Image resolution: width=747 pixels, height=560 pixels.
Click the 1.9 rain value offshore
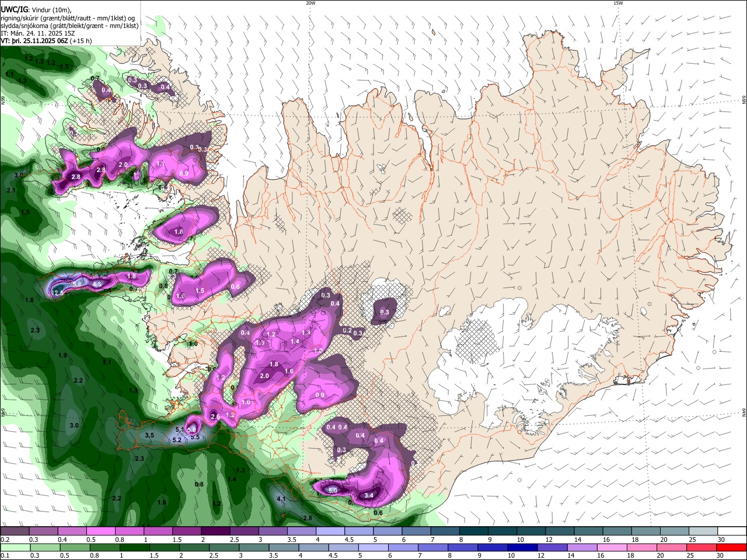click(x=62, y=356)
